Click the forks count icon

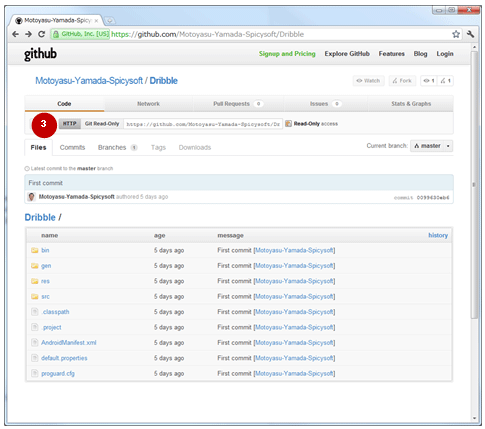click(x=445, y=81)
